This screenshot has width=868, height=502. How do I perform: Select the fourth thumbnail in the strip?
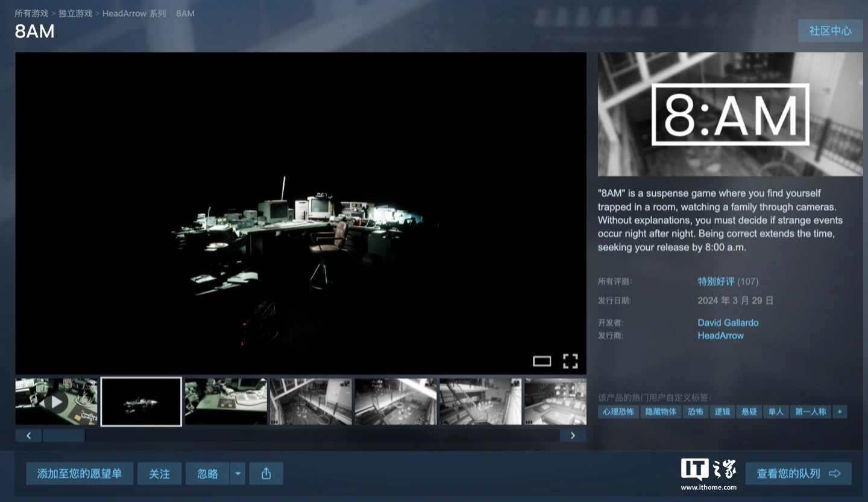point(311,402)
